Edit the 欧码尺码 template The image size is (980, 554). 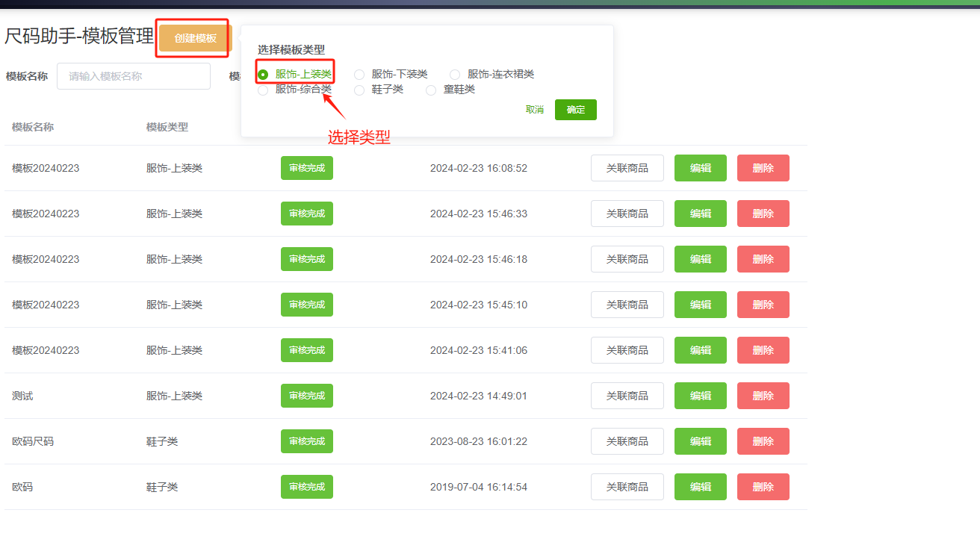700,441
